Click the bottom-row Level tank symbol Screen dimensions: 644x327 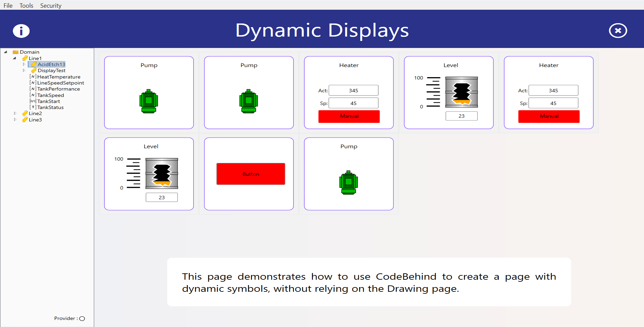tap(162, 173)
